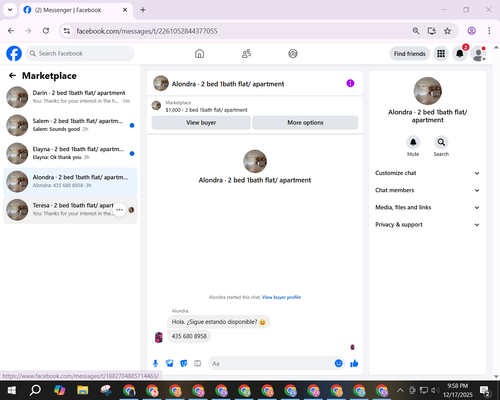Go back using the Marketplace arrow
Image resolution: width=500 pixels, height=400 pixels.
click(x=12, y=76)
